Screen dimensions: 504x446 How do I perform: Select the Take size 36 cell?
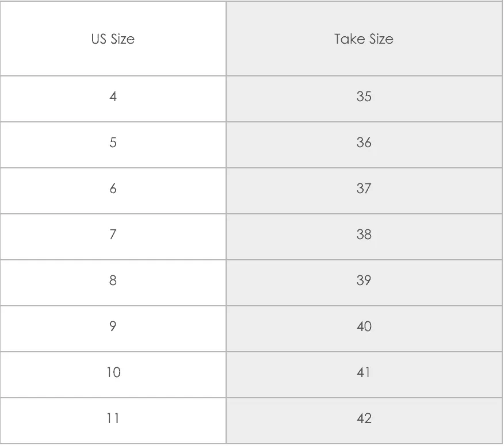pyautogui.click(x=364, y=145)
